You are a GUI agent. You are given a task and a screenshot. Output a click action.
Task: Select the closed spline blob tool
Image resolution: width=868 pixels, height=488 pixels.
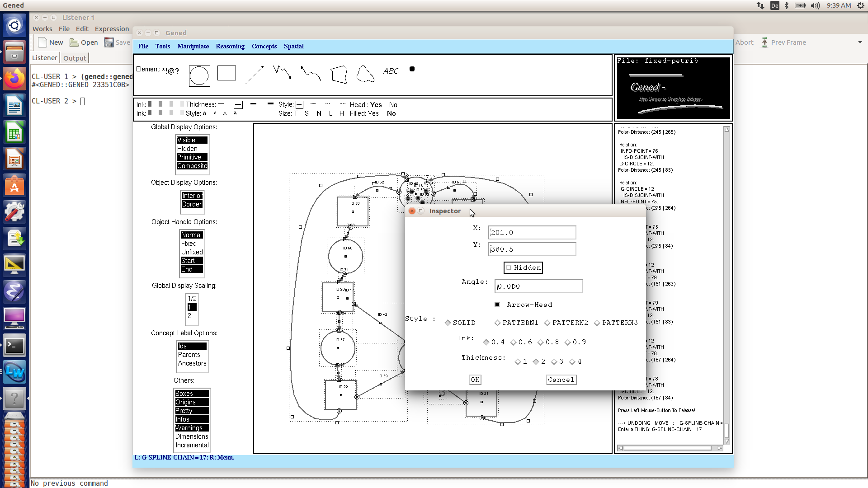click(x=365, y=74)
